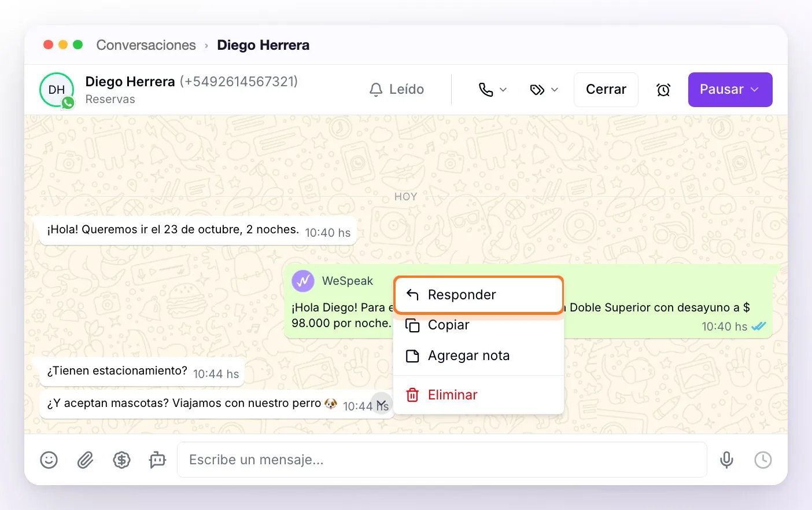Click the DH contact avatar
Image resolution: width=812 pixels, height=510 pixels.
[57, 90]
